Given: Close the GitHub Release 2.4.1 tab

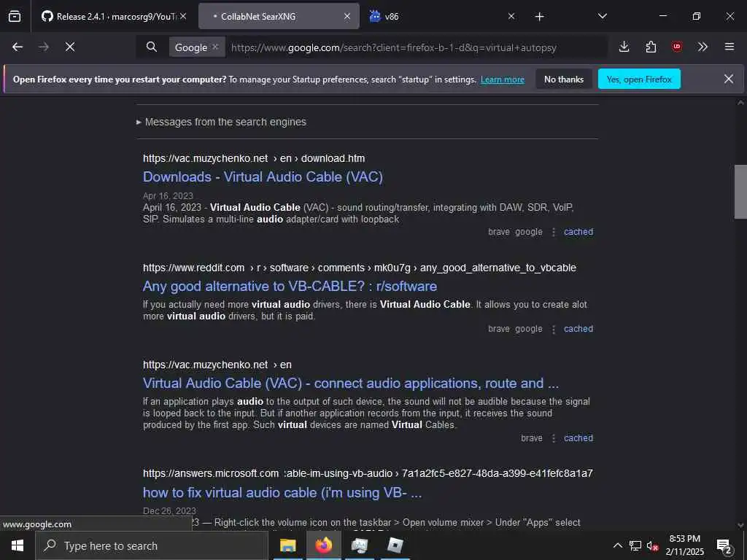Looking at the screenshot, I should 183,16.
